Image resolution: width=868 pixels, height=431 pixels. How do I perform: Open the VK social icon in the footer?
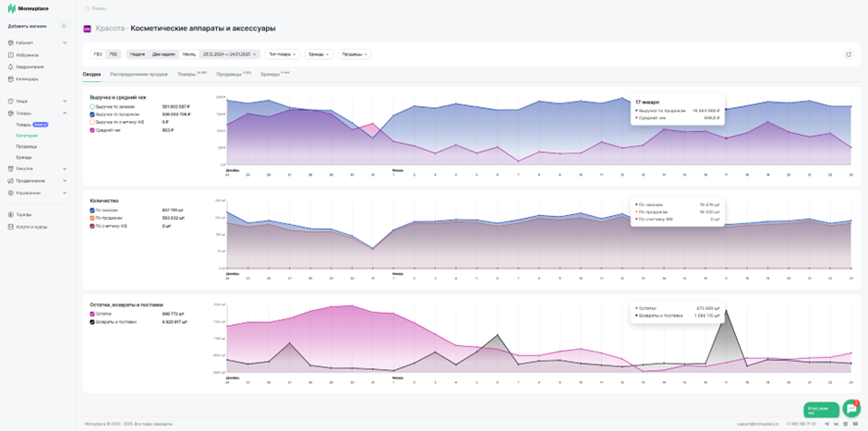(x=837, y=424)
